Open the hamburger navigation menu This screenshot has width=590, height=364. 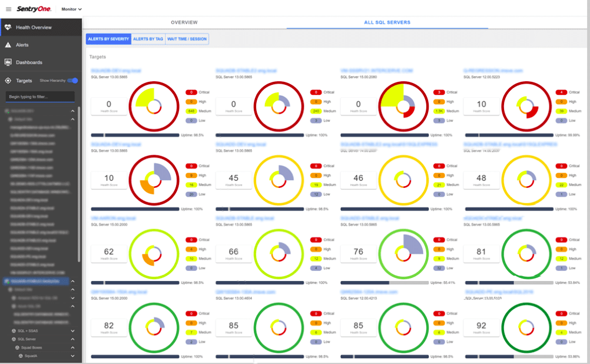[x=9, y=9]
